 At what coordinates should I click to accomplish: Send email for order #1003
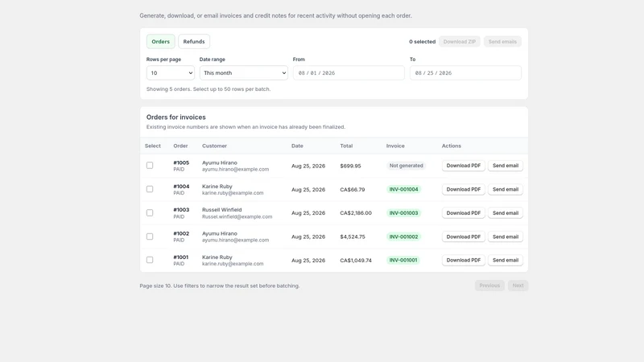click(506, 213)
